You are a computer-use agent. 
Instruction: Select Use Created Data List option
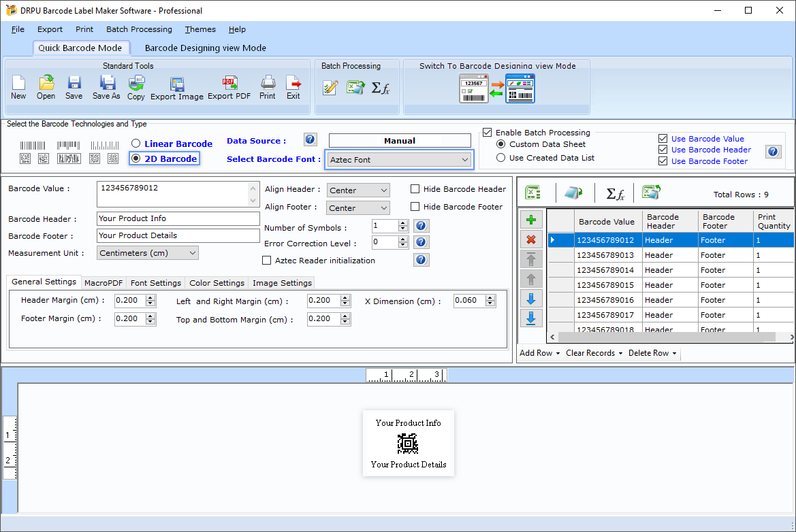click(500, 158)
